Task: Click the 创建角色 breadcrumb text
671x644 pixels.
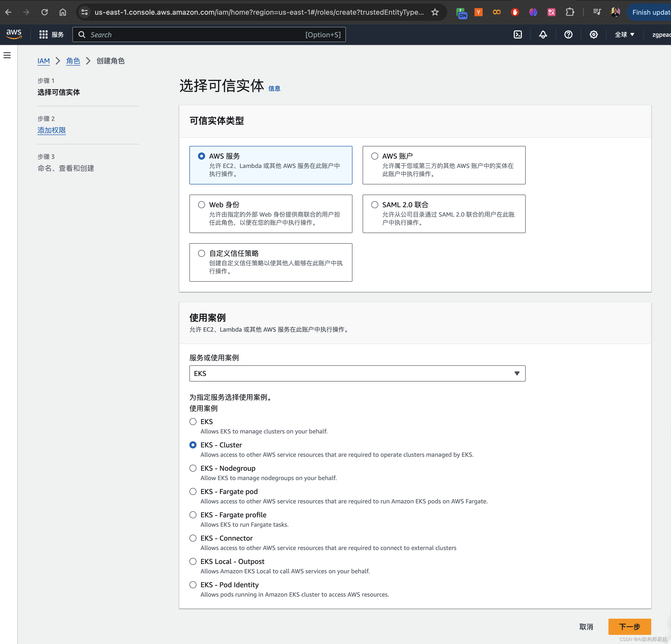Action: (x=111, y=61)
